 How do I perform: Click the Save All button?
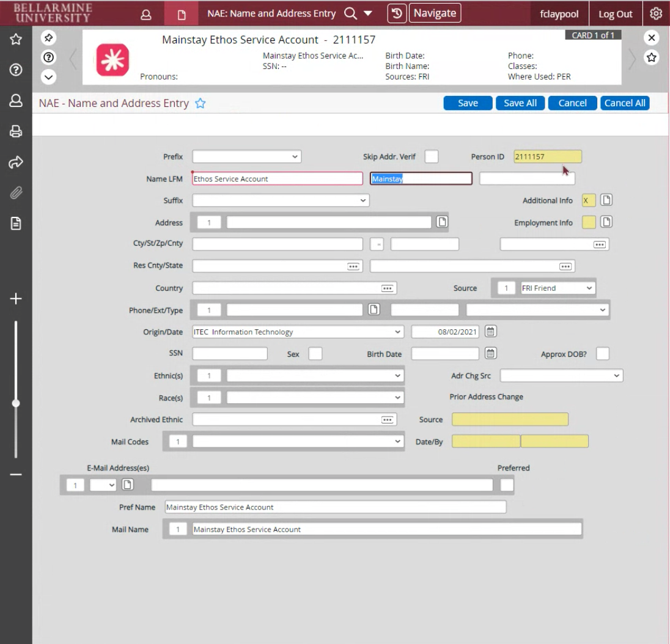click(520, 103)
